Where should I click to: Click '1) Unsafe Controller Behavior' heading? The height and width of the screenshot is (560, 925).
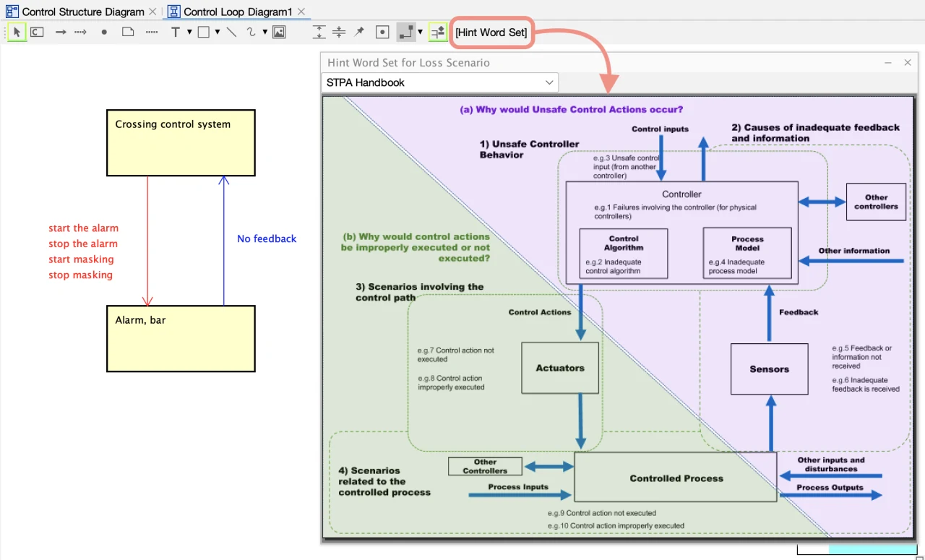click(x=530, y=150)
